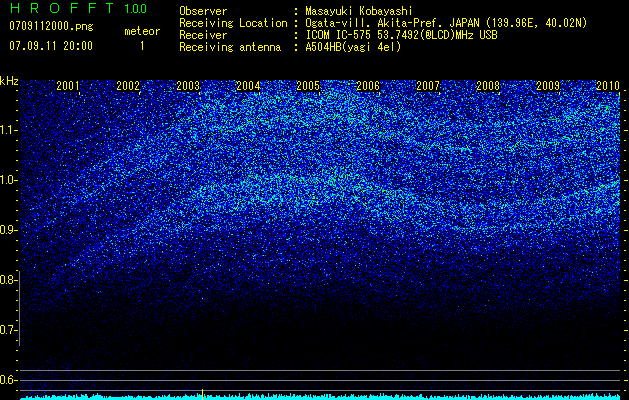This screenshot has width=629, height=400.
Task: Click the 2001 time marker
Action: coord(68,86)
